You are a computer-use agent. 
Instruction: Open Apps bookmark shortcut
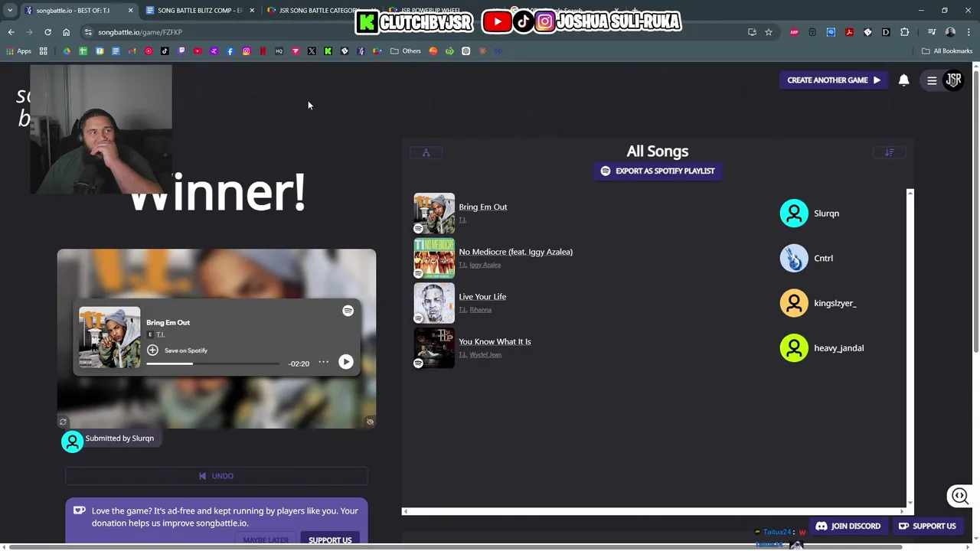(18, 51)
